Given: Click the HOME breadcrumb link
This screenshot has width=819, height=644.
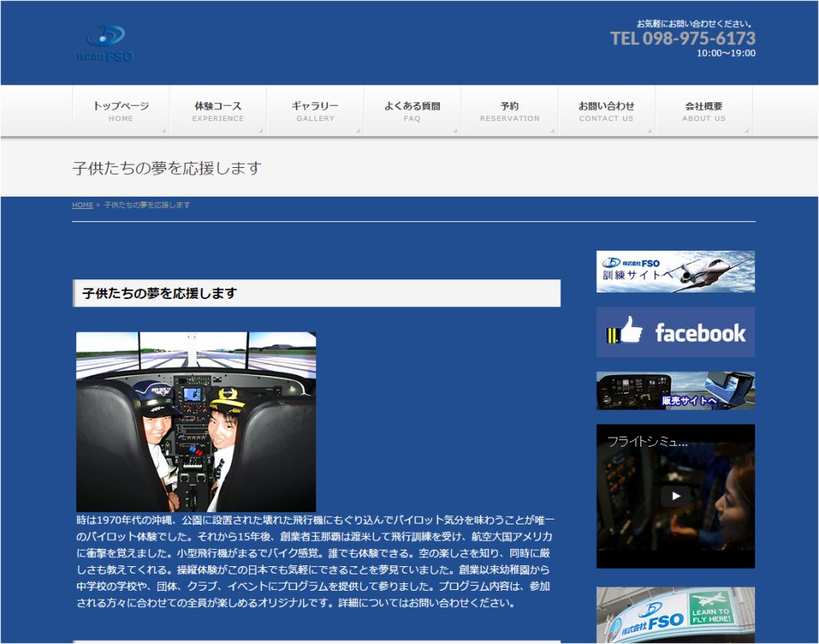Looking at the screenshot, I should pyautogui.click(x=82, y=205).
